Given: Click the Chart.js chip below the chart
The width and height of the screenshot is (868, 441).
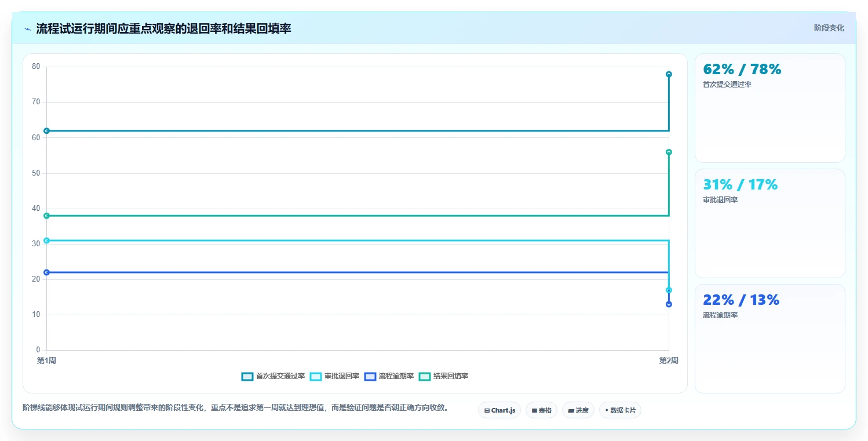Looking at the screenshot, I should [499, 410].
